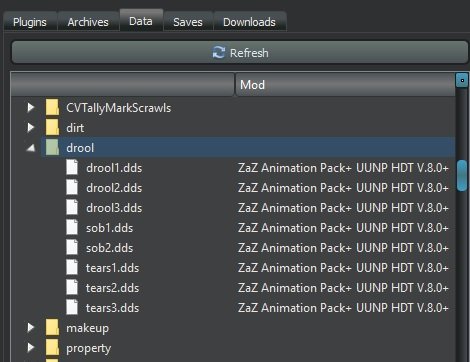Click the Refresh button
The width and height of the screenshot is (470, 362).
click(240, 52)
